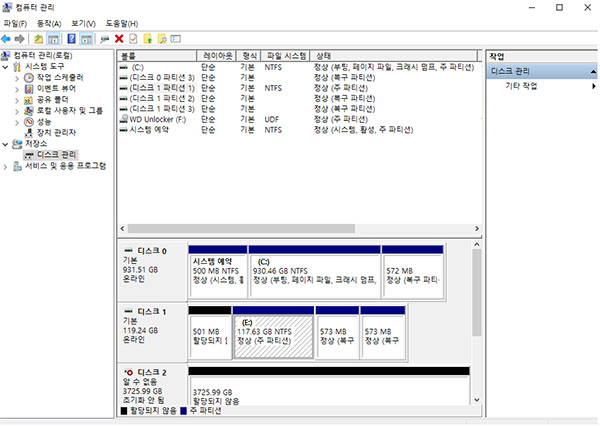Click the rightmost view settings toolbar icon
The image size is (600, 427).
tap(176, 39)
